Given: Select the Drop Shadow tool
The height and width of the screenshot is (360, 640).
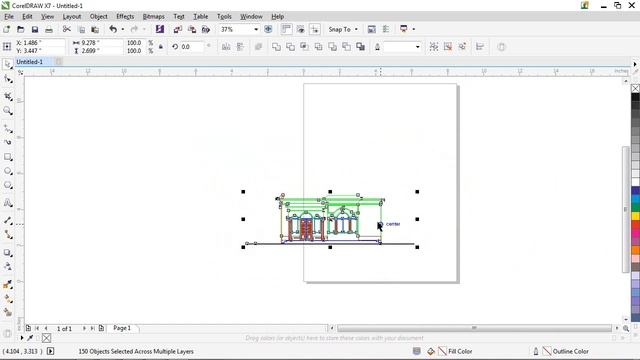Looking at the screenshot, I should [x=7, y=253].
